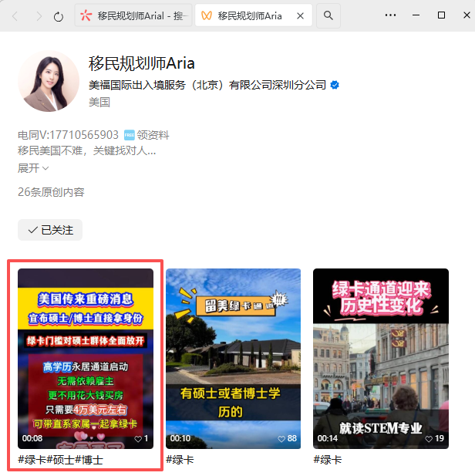Image resolution: width=475 pixels, height=476 pixels.
Task: Open the video 留美绿卡通道
Action: coord(233,359)
